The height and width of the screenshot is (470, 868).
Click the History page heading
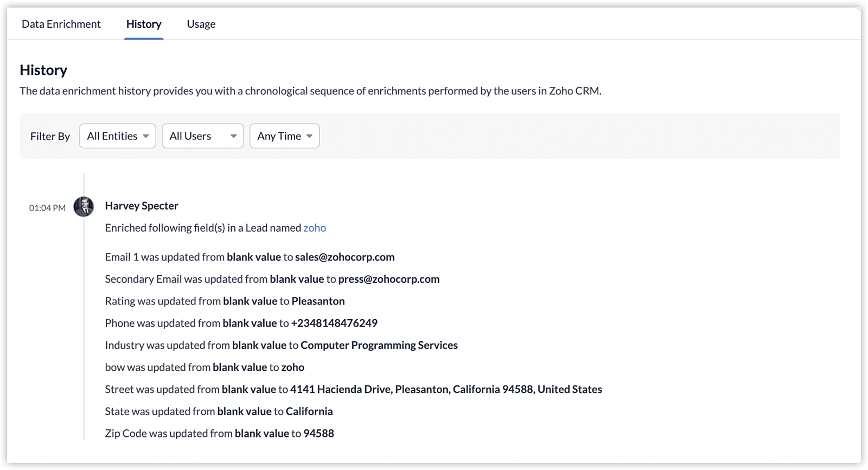click(x=43, y=70)
